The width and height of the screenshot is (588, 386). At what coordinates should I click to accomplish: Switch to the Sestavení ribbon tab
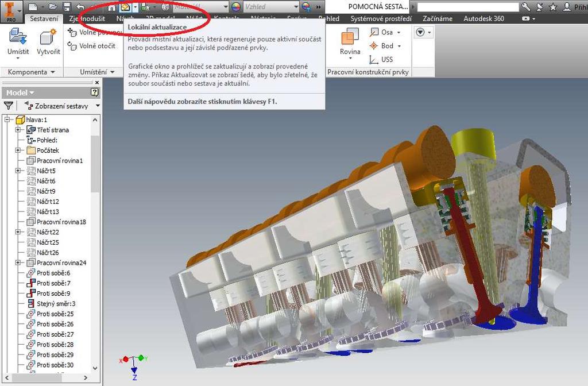tap(44, 18)
